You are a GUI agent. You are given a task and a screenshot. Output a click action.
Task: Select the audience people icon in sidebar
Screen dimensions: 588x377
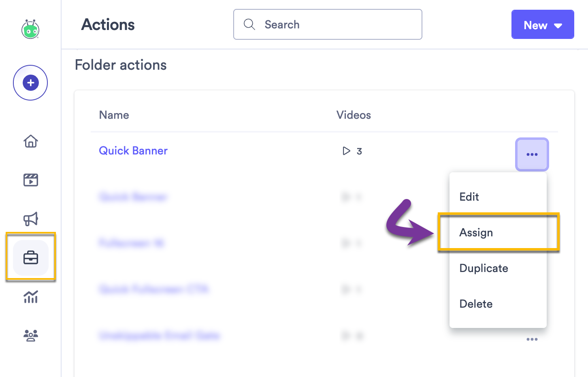point(30,335)
